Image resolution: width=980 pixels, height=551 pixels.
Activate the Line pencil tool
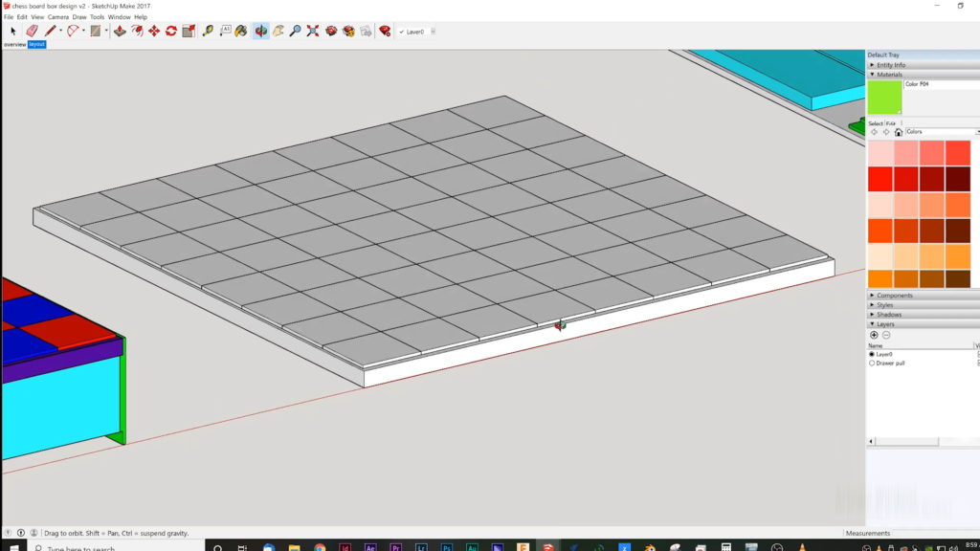pos(51,32)
